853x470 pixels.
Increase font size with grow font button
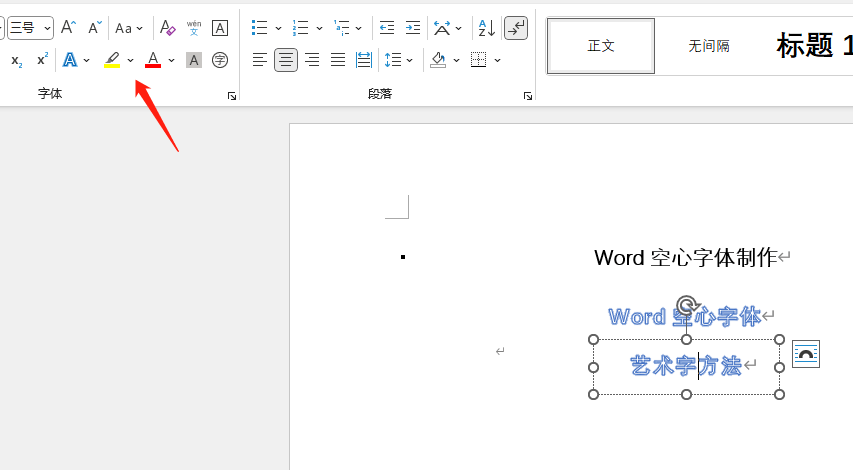tap(69, 28)
